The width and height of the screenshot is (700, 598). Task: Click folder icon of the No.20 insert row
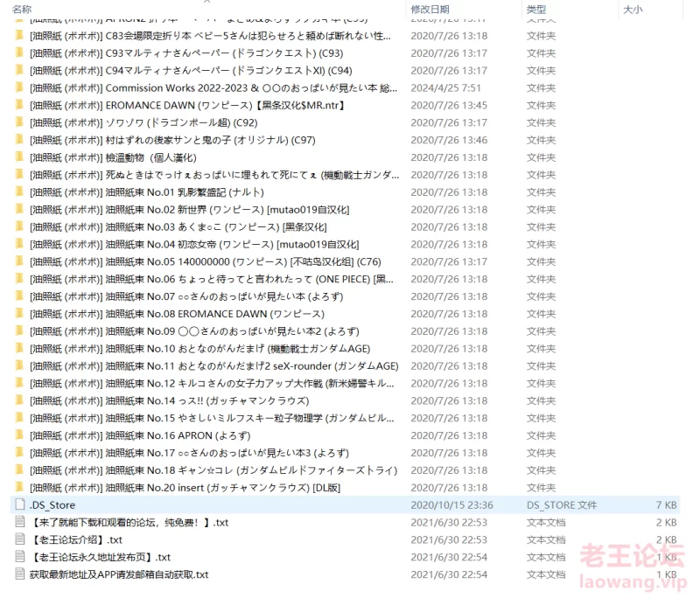19,488
